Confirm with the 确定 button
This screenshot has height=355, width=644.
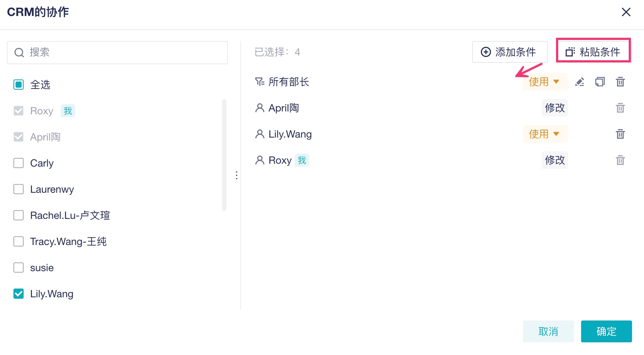(606, 331)
